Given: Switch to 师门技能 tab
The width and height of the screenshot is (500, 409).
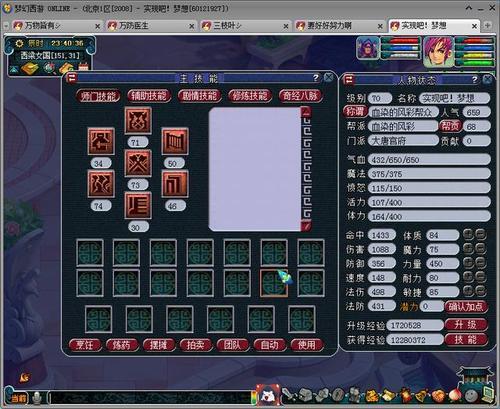Looking at the screenshot, I should 98,96.
